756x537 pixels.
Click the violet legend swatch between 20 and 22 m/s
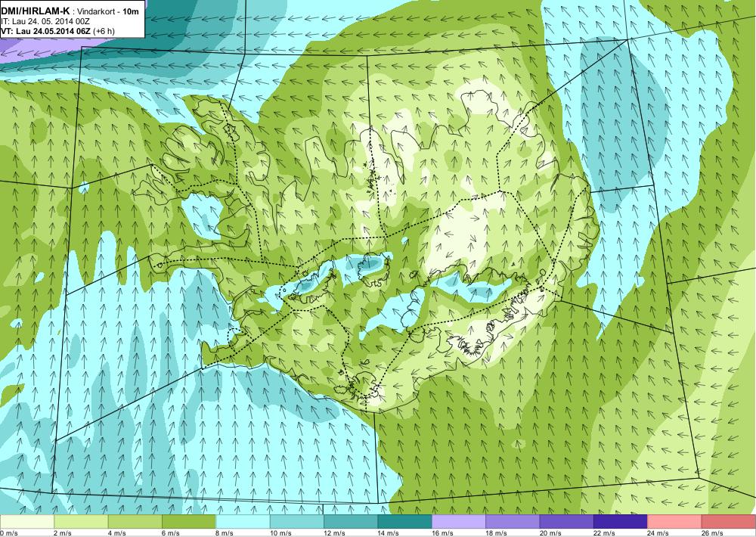[x=567, y=522]
